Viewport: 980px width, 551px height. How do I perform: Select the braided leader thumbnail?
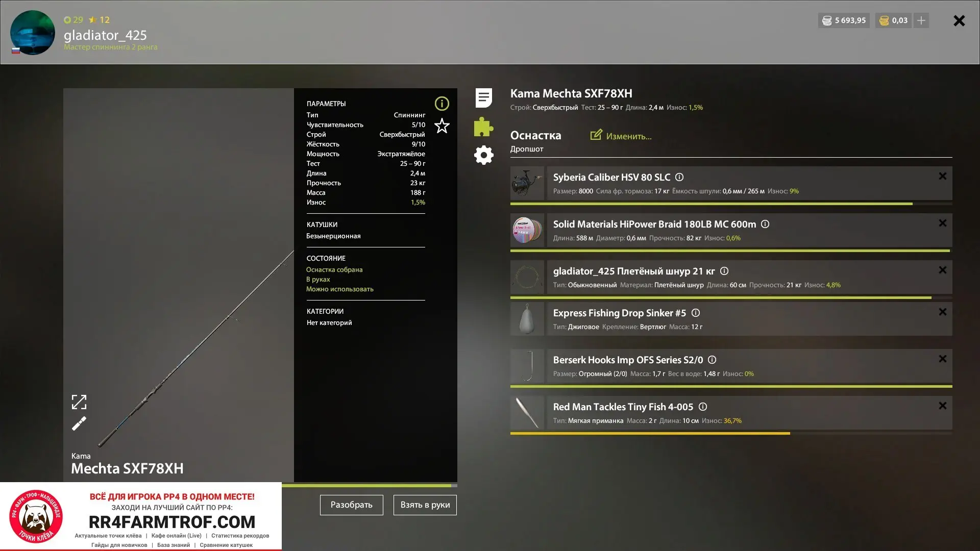pyautogui.click(x=527, y=277)
